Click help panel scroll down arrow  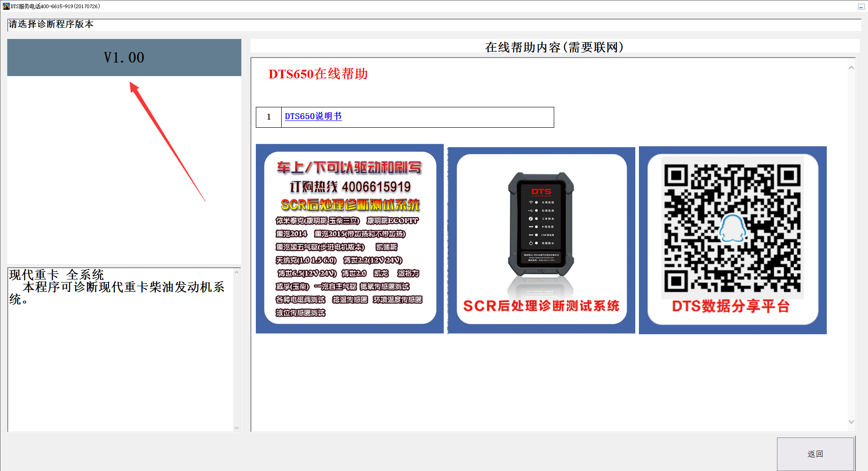pyautogui.click(x=851, y=422)
